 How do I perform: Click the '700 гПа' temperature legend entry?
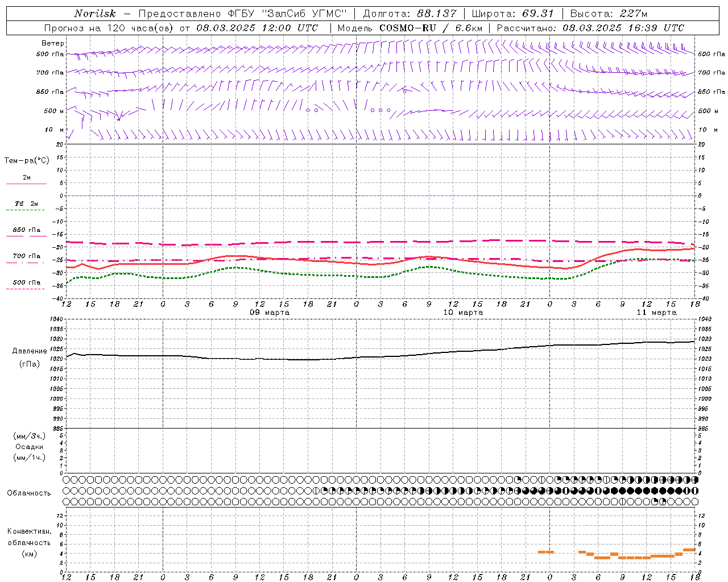tap(27, 256)
